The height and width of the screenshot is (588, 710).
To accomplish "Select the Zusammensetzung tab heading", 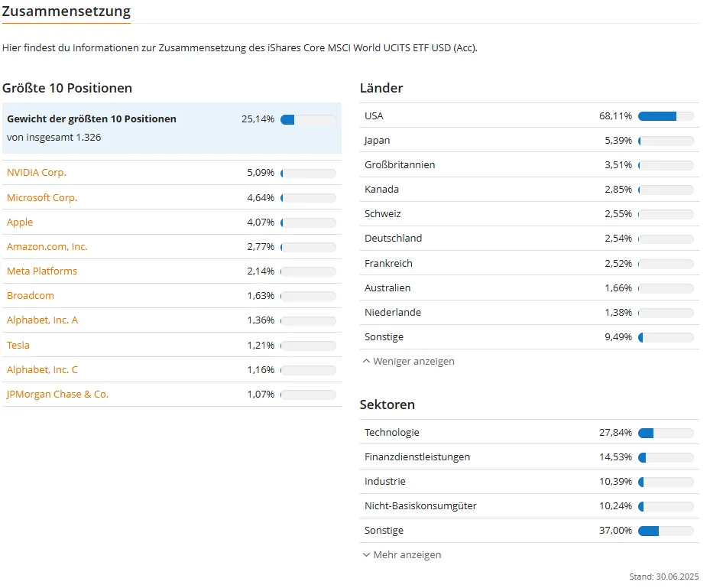I will 66,11.
